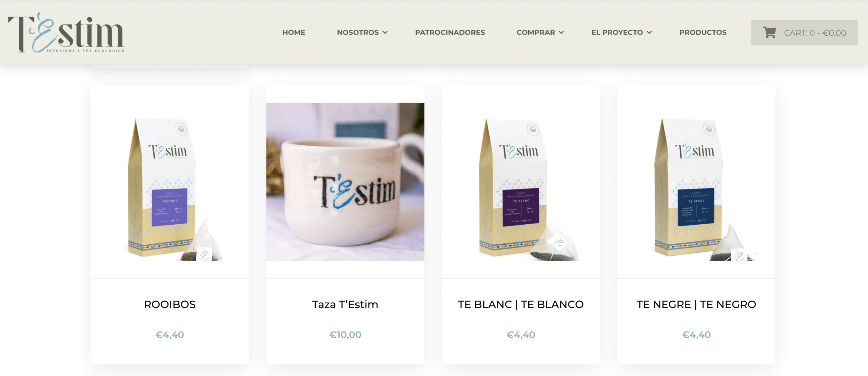Open the Taza T'Estim mug photo
Viewport: 868px width, 376px height.
point(345,182)
